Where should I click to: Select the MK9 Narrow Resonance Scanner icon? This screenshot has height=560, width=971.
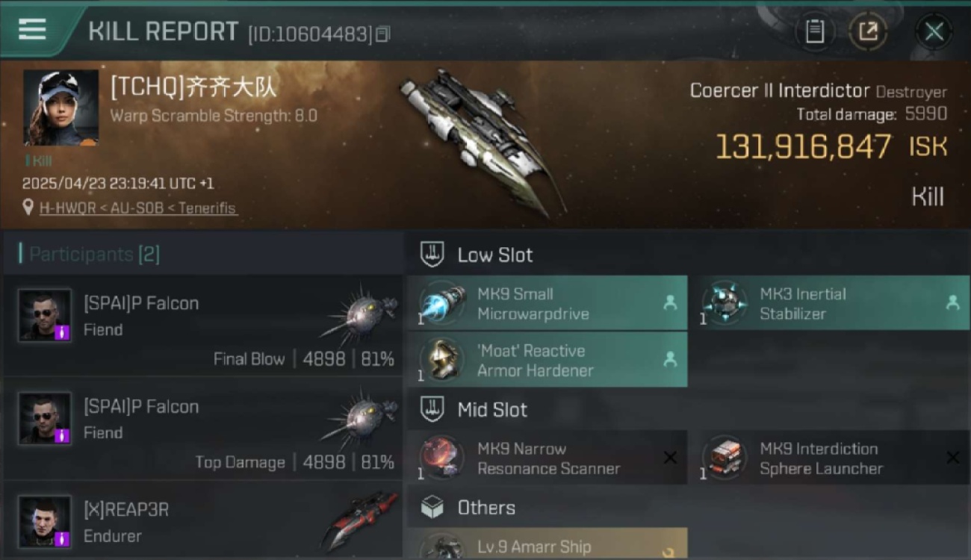(441, 458)
